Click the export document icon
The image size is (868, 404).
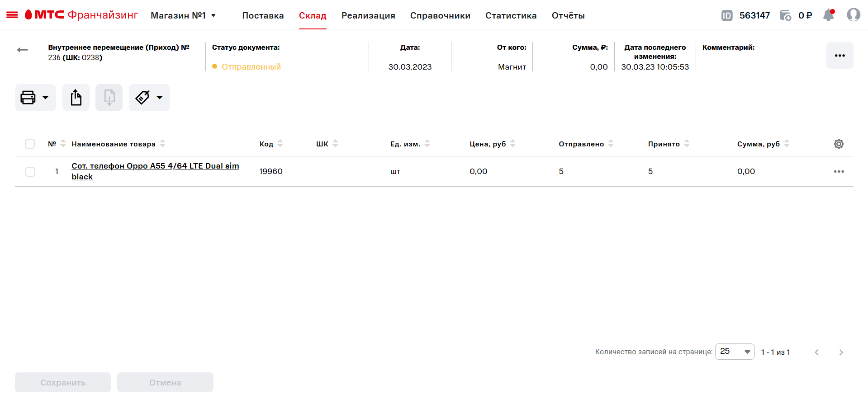coord(76,98)
